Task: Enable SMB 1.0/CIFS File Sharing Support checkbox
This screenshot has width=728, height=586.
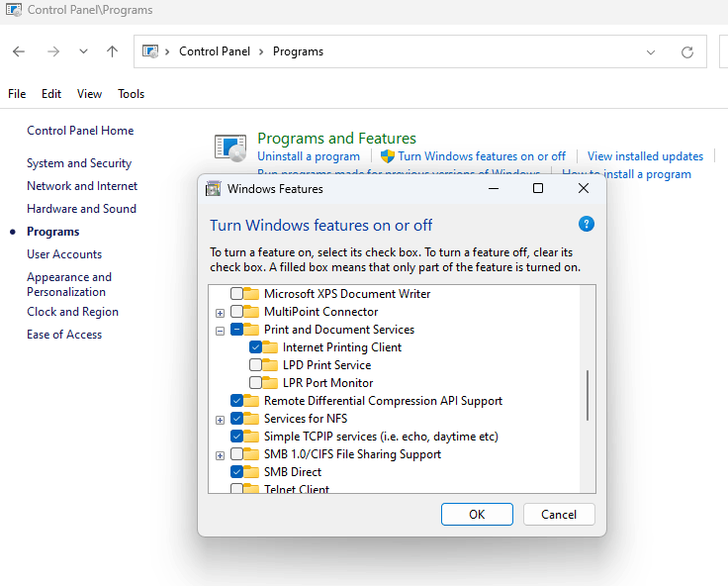Action: coord(236,454)
